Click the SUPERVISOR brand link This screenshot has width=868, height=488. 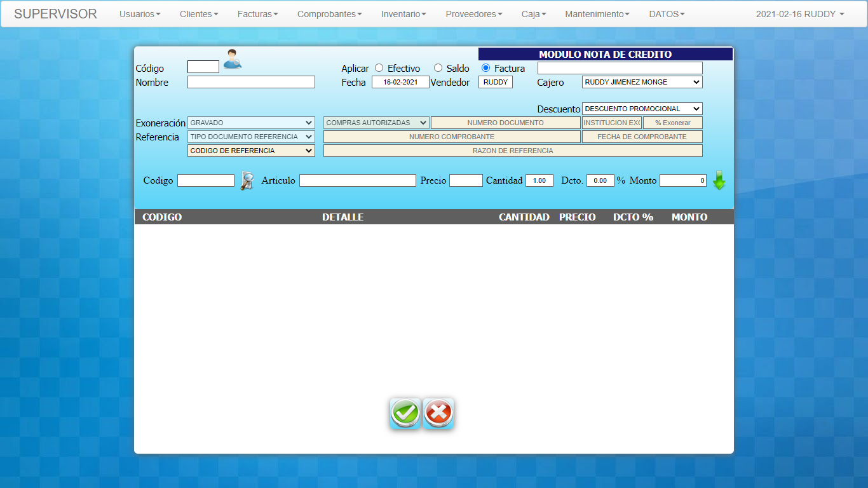coord(55,14)
